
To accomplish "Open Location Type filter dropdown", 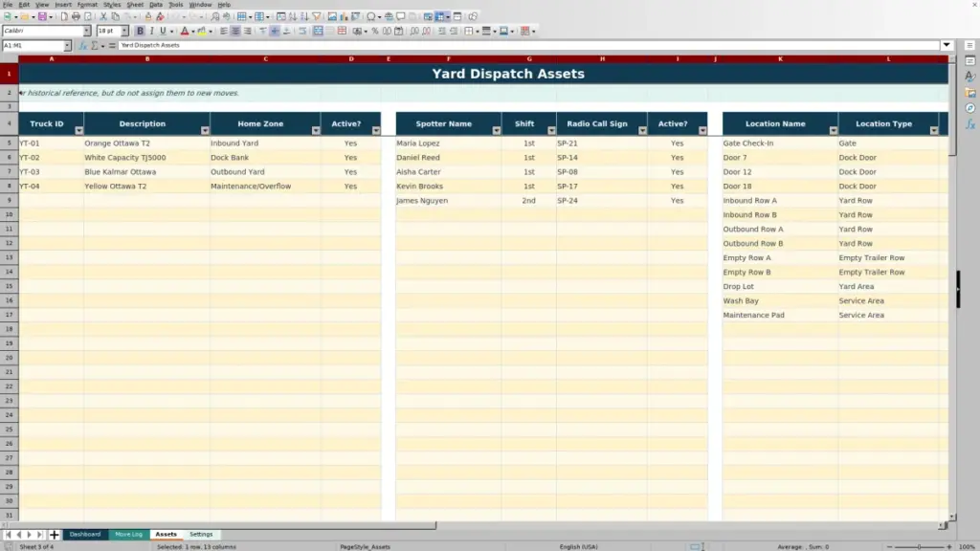I will click(934, 130).
